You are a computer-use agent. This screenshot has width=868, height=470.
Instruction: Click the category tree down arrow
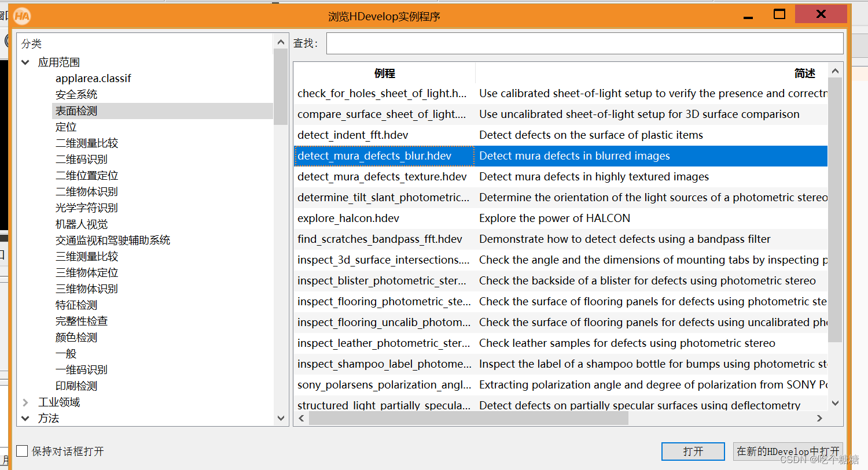(281, 418)
